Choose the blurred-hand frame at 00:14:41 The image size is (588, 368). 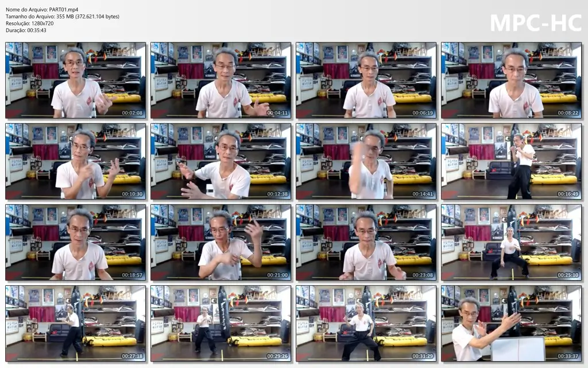pyautogui.click(x=366, y=162)
